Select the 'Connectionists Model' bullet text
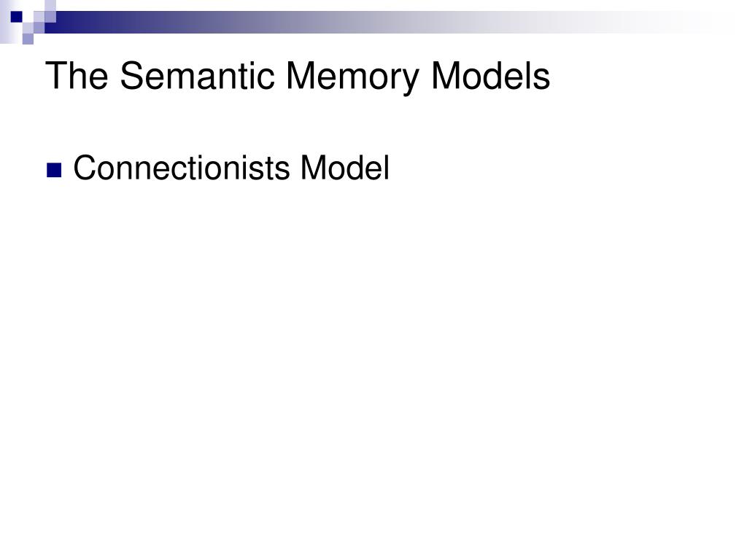Viewport: 747px width, 560px height. pos(231,168)
